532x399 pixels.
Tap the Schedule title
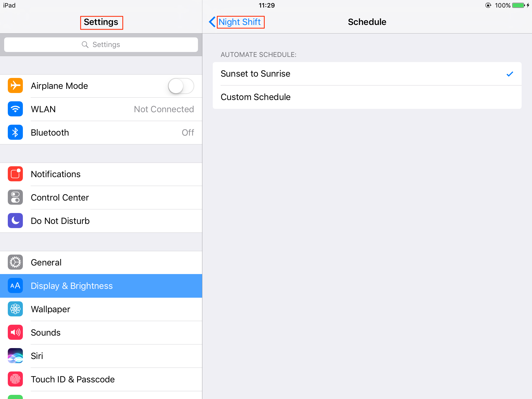coord(367,22)
